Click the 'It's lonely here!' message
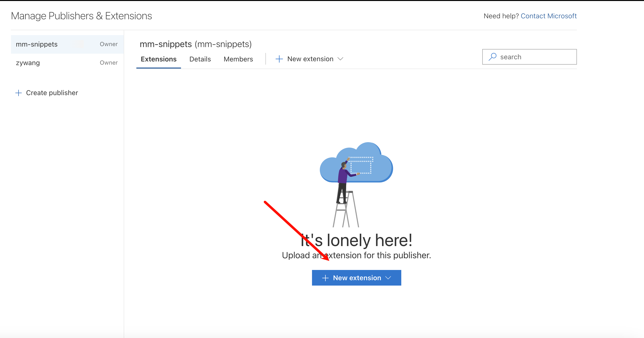This screenshot has width=644, height=338. click(x=356, y=240)
